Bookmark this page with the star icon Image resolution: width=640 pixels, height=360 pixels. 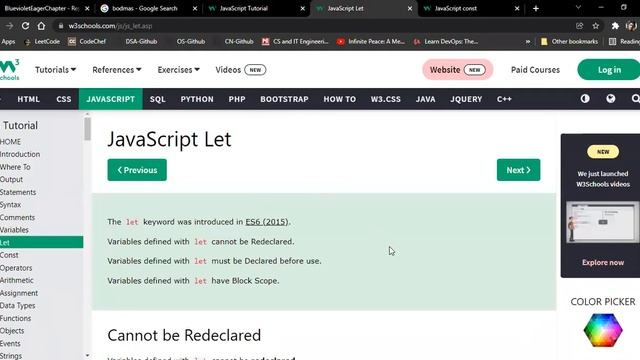[596, 26]
